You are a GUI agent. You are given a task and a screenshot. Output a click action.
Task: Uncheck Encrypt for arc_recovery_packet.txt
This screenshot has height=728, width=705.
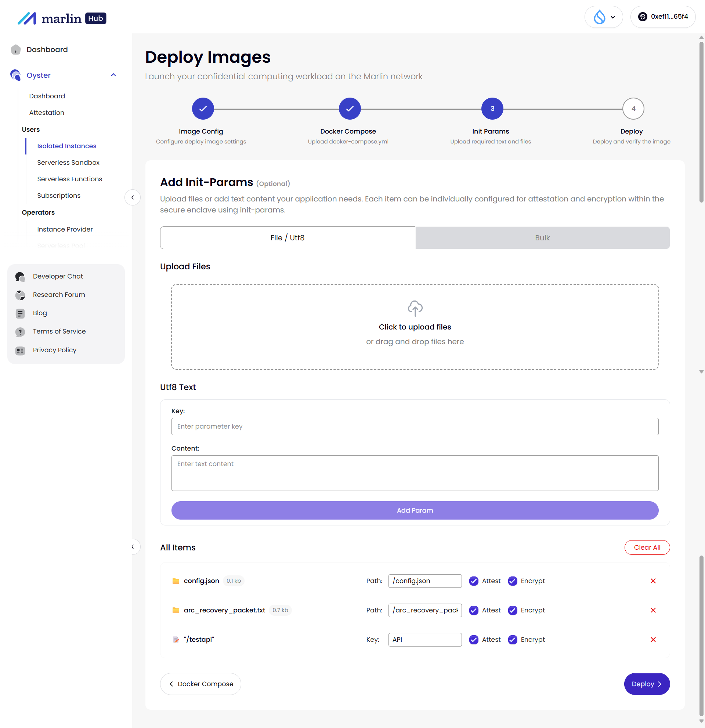(512, 610)
